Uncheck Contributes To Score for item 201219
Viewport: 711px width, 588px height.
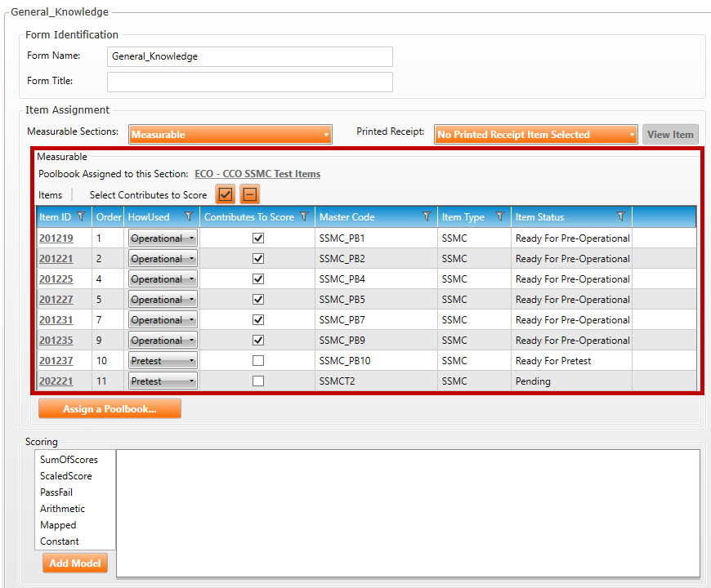(258, 238)
